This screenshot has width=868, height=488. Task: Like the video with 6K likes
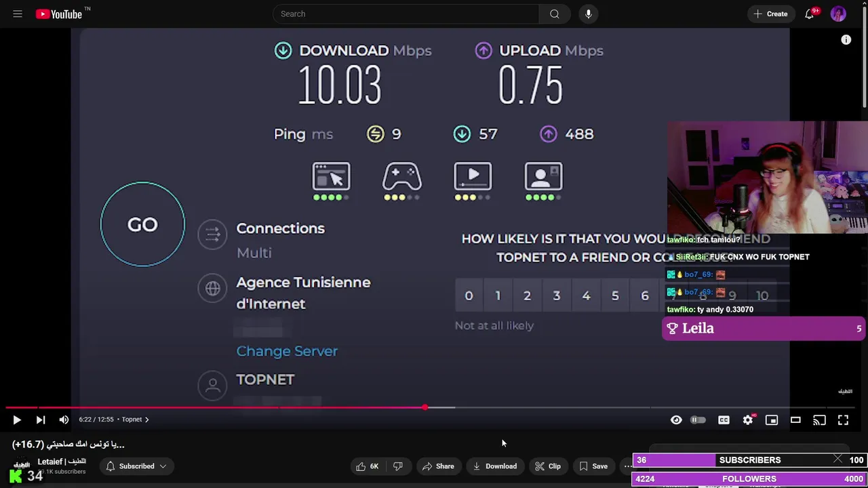click(367, 466)
